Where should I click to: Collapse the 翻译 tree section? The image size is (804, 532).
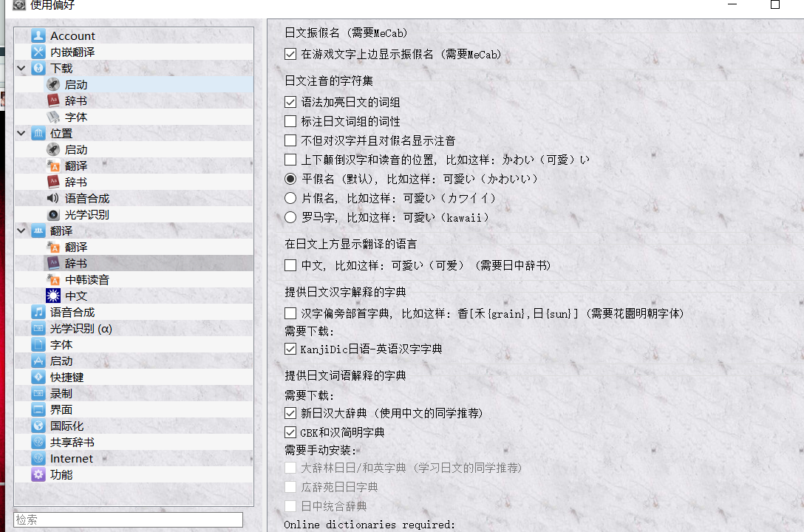[x=21, y=231]
